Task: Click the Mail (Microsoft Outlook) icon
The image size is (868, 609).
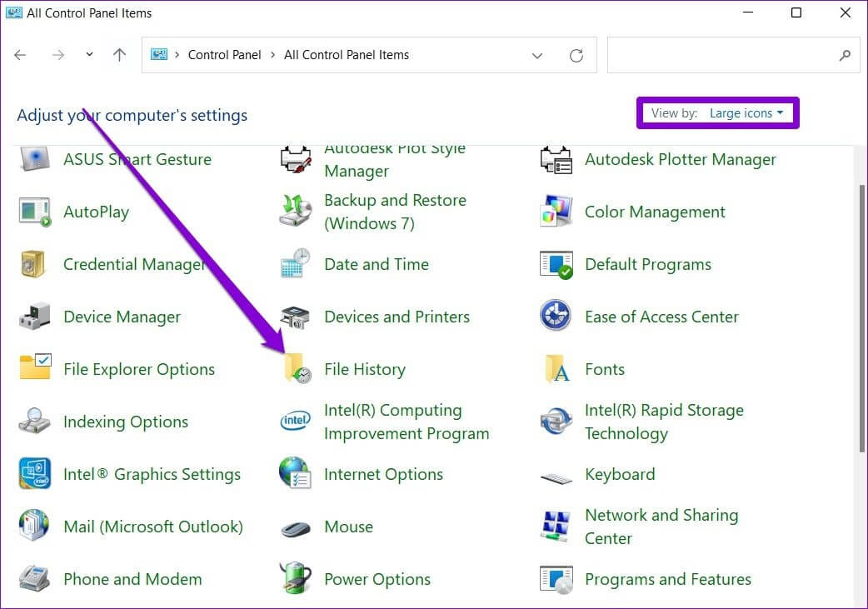Action: tap(34, 526)
